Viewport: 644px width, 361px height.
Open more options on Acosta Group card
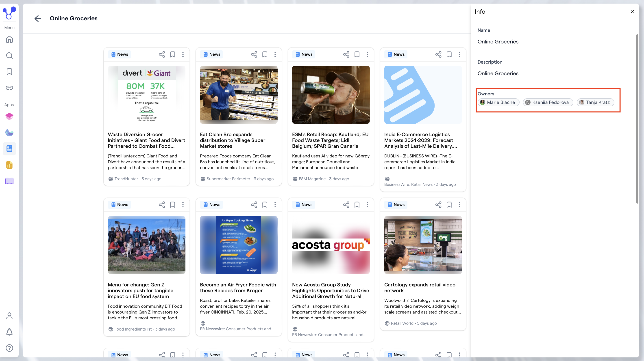coord(367,205)
